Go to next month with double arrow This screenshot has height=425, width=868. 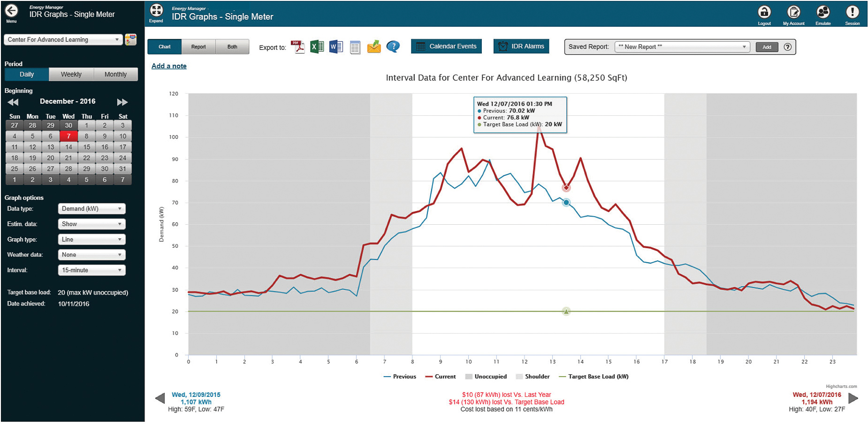click(x=122, y=102)
